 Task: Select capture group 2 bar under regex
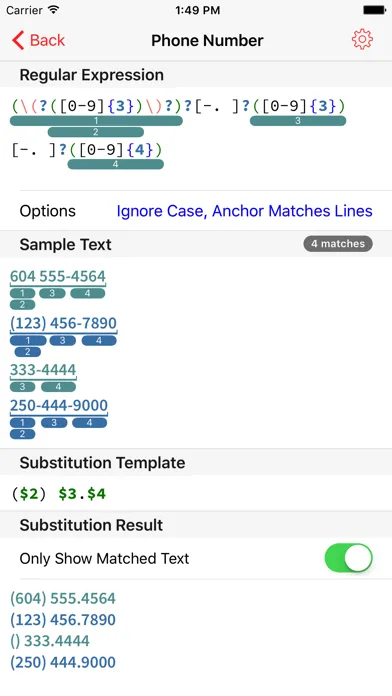click(95, 132)
